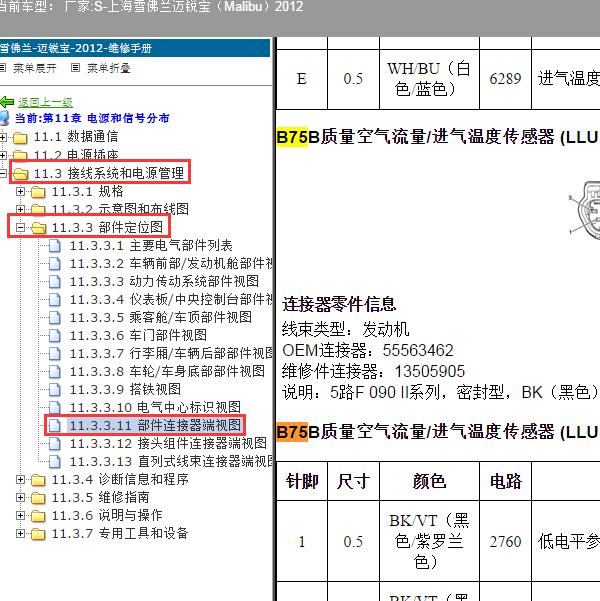Click the 11.3.3.12 page icon
The image size is (600, 601).
click(x=55, y=443)
